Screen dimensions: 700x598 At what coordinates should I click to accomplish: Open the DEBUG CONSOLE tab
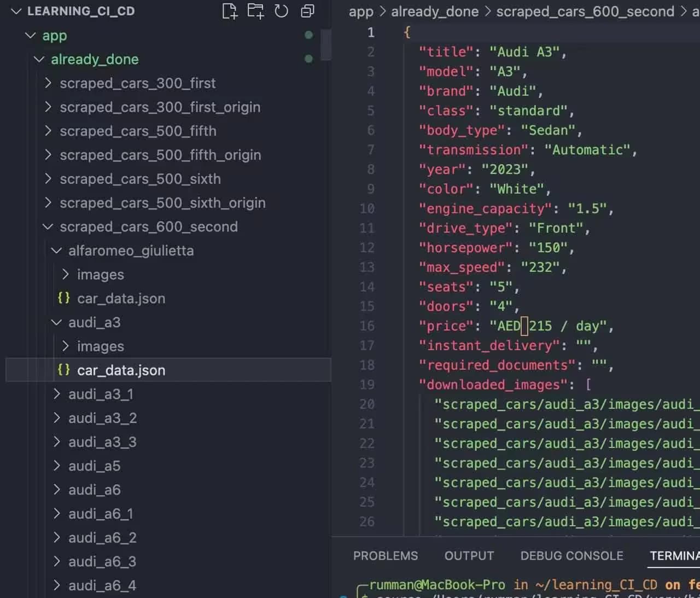572,556
